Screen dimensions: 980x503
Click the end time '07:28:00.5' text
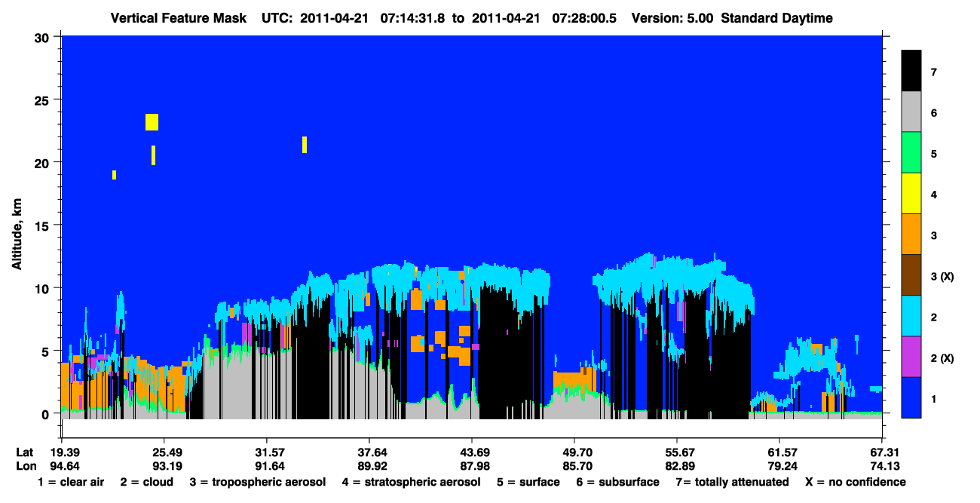(583, 17)
